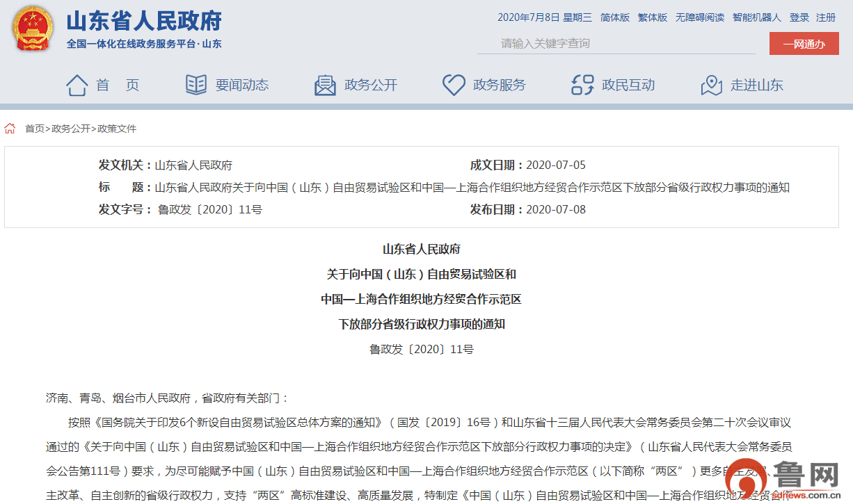Image resolution: width=853 pixels, height=504 pixels.
Task: Click the heart icon beside 政务服务
Action: [454, 86]
